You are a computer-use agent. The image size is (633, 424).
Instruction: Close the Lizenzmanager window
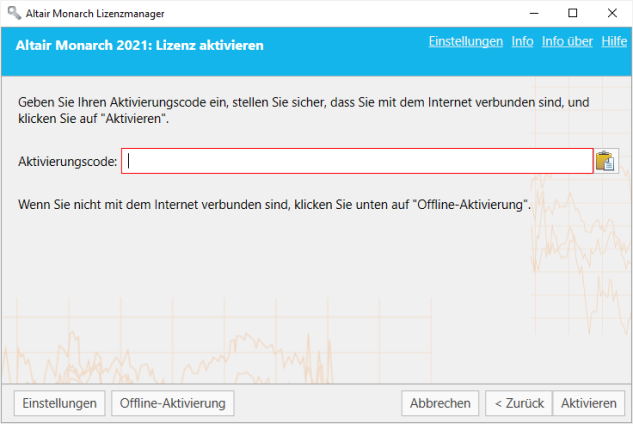click(612, 13)
